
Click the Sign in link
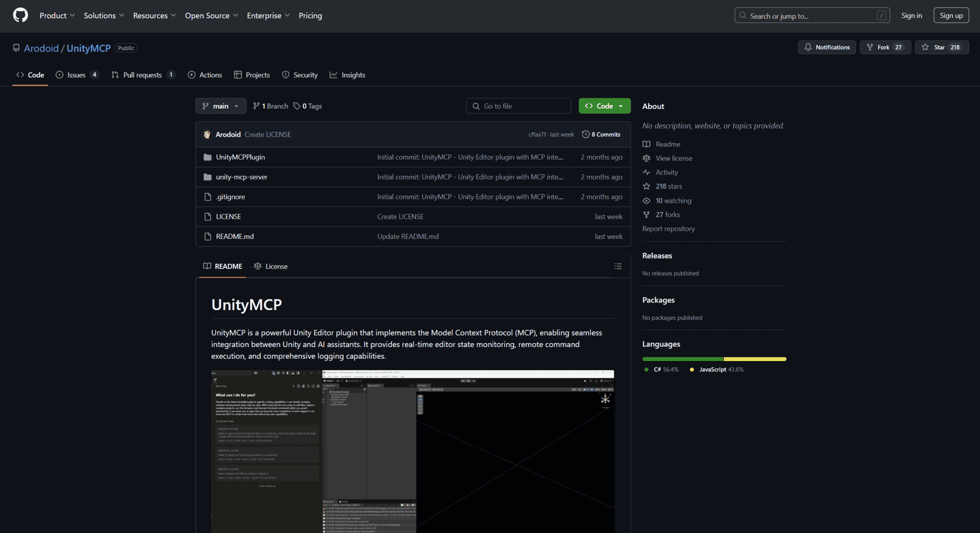912,15
